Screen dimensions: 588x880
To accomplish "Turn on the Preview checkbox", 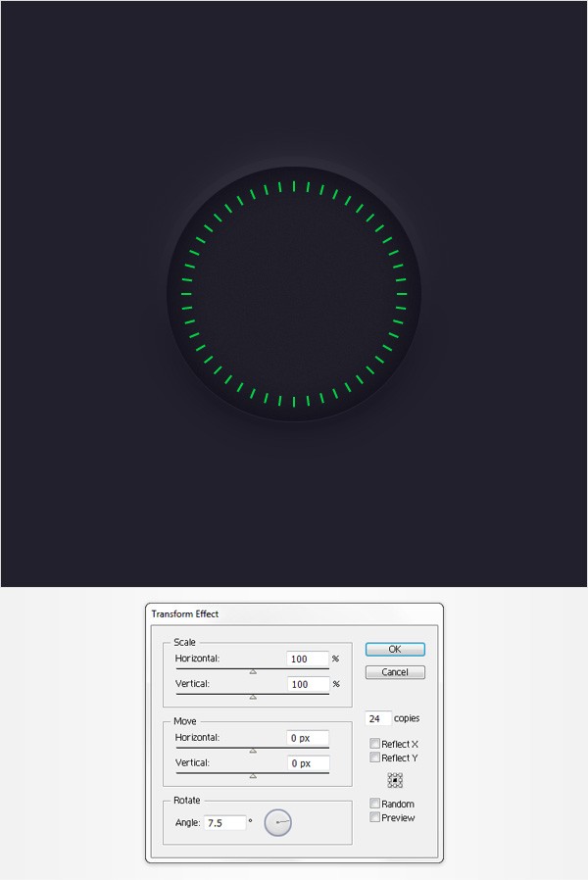I will point(374,817).
